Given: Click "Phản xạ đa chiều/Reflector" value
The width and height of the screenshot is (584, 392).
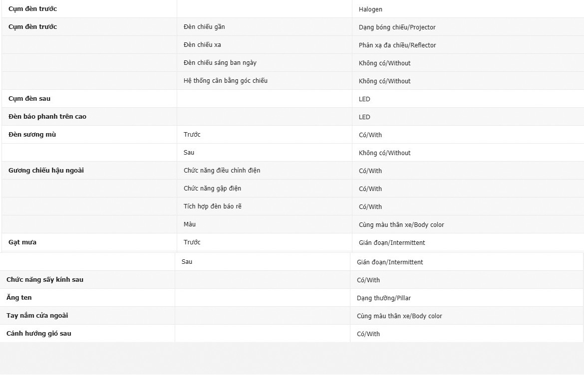Looking at the screenshot, I should 397,45.
